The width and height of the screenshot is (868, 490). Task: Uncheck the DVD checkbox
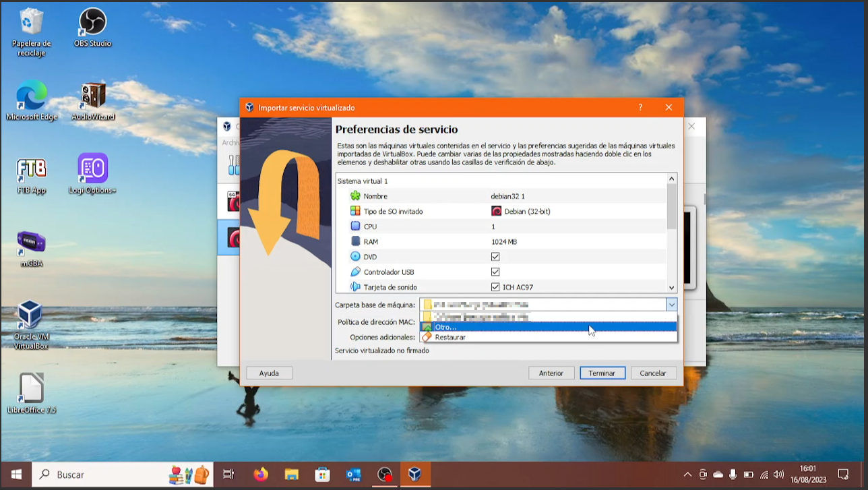[495, 257]
